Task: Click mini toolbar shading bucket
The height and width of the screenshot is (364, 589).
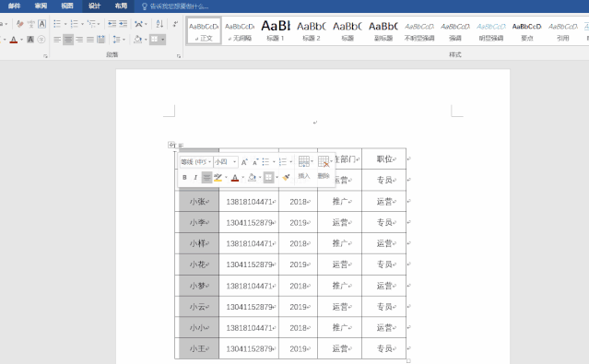Action: (x=252, y=177)
